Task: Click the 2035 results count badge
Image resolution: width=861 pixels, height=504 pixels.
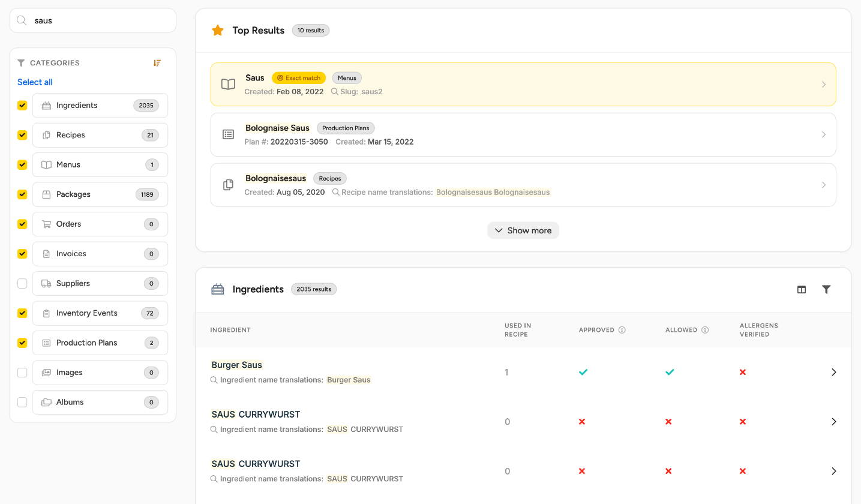Action: 314,289
